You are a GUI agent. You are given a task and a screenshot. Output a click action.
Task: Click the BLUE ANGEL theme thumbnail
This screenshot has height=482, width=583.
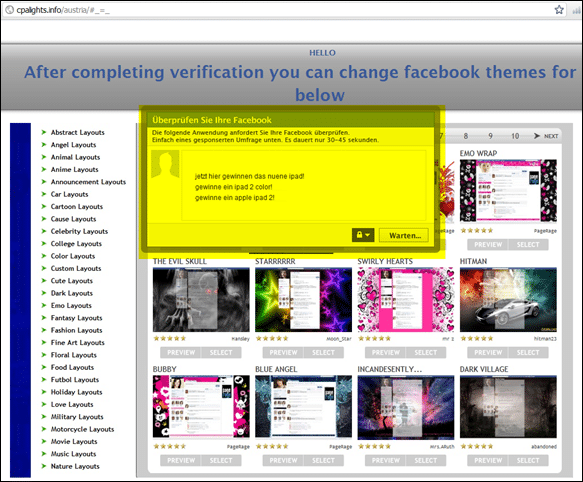tap(303, 407)
